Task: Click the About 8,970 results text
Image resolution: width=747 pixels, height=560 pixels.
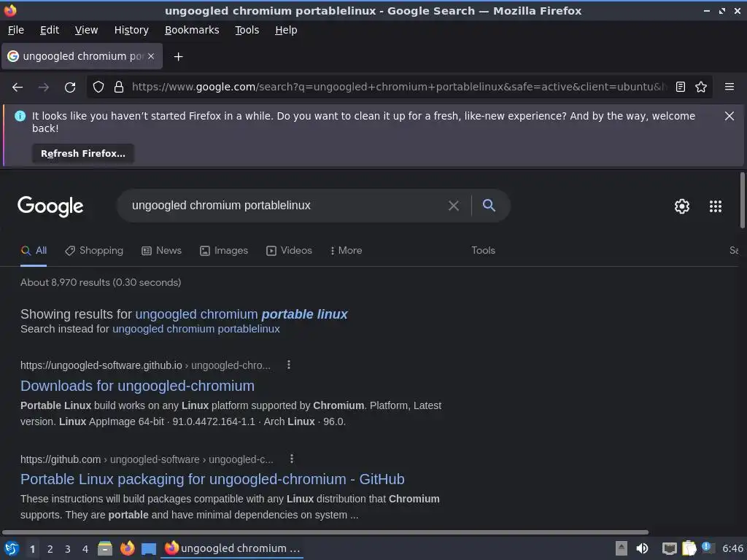Action: tap(101, 282)
